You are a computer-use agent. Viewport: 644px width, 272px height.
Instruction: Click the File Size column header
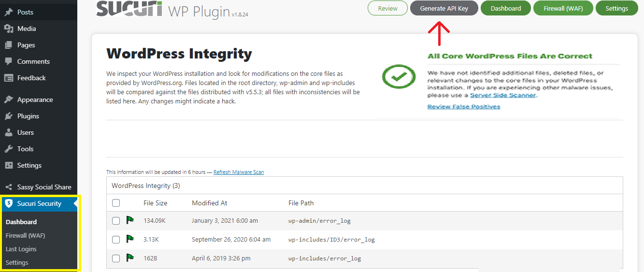click(156, 203)
